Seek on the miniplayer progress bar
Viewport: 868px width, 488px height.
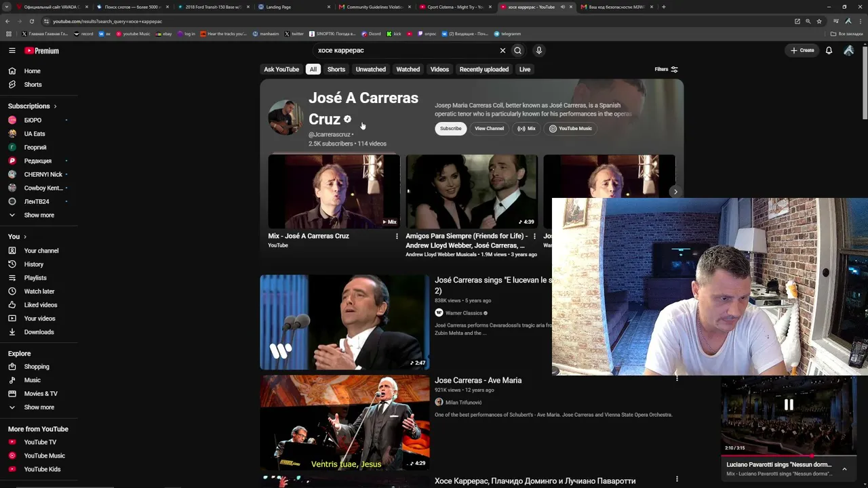pyautogui.click(x=788, y=455)
